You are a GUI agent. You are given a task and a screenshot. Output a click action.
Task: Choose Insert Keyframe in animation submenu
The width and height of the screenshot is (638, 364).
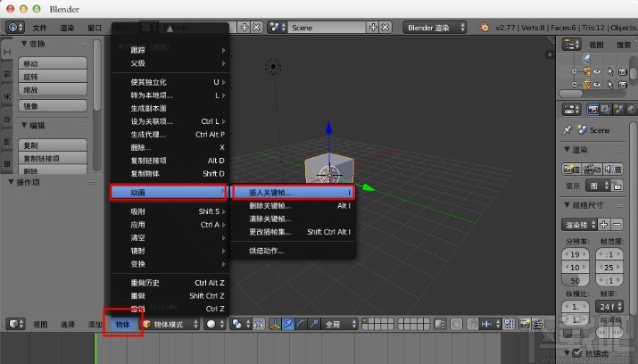(293, 193)
